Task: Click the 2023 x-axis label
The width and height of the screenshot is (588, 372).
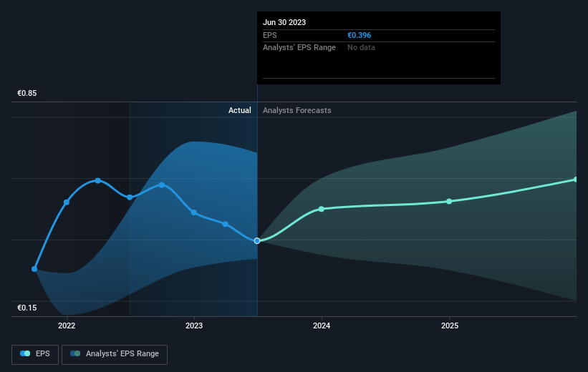Action: point(194,325)
